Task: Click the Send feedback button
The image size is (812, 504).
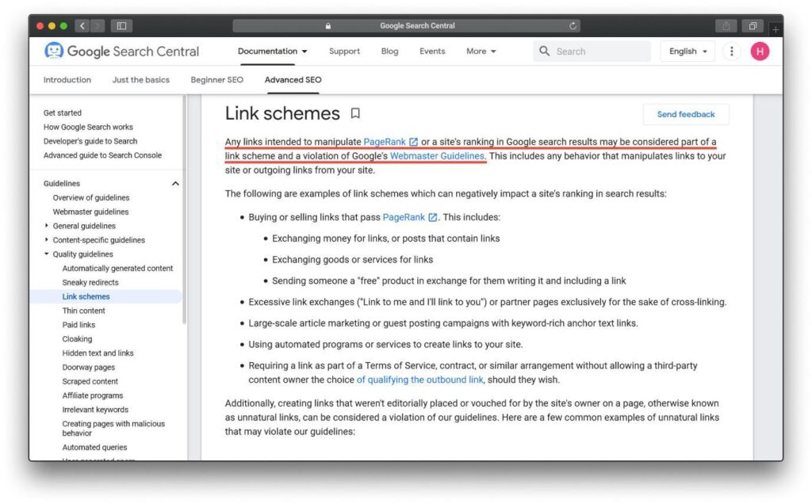Action: pyautogui.click(x=685, y=113)
